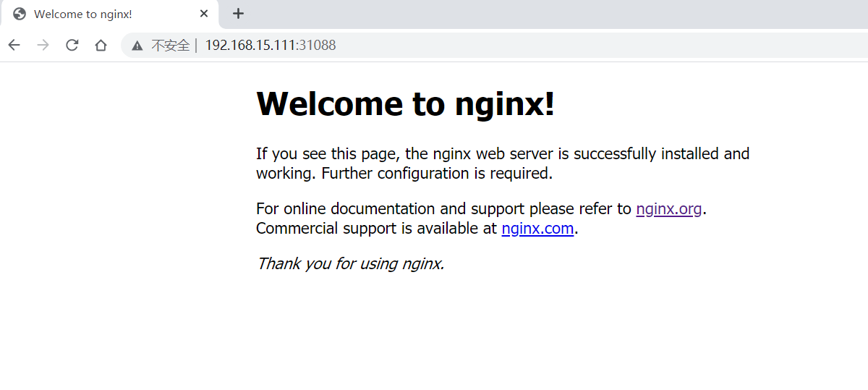Click the browser forward arrow
Image resolution: width=868 pixels, height=390 pixels.
(x=43, y=45)
